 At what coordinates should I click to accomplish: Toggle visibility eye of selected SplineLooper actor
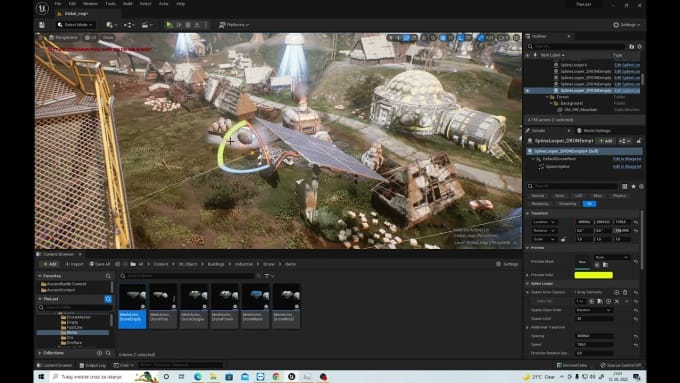[528, 91]
